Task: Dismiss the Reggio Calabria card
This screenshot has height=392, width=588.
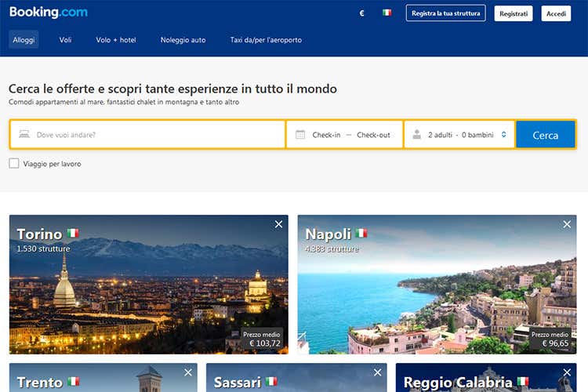Action: coord(567,372)
